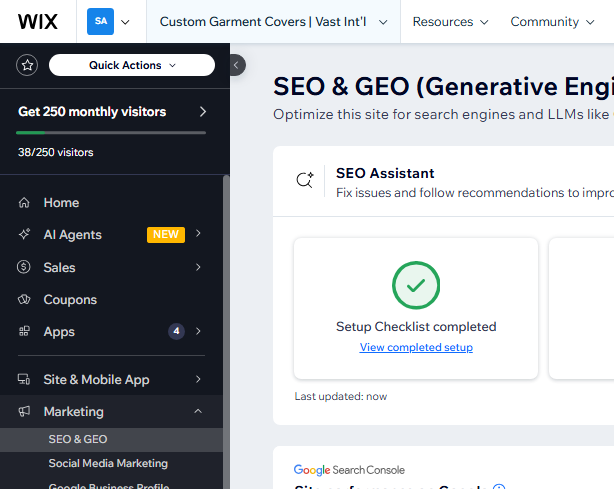
Task: Click the Setup Checklist completed text
Action: (x=416, y=327)
